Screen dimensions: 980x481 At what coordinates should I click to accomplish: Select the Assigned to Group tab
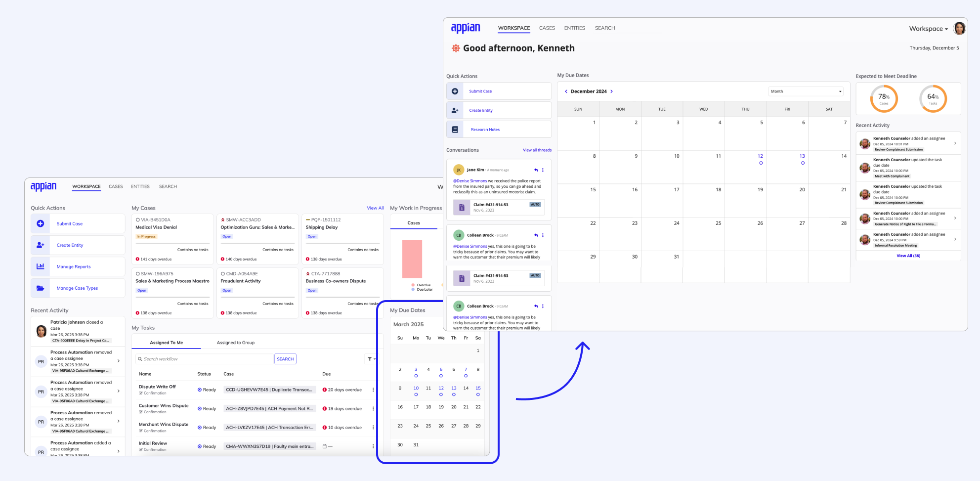click(x=236, y=343)
